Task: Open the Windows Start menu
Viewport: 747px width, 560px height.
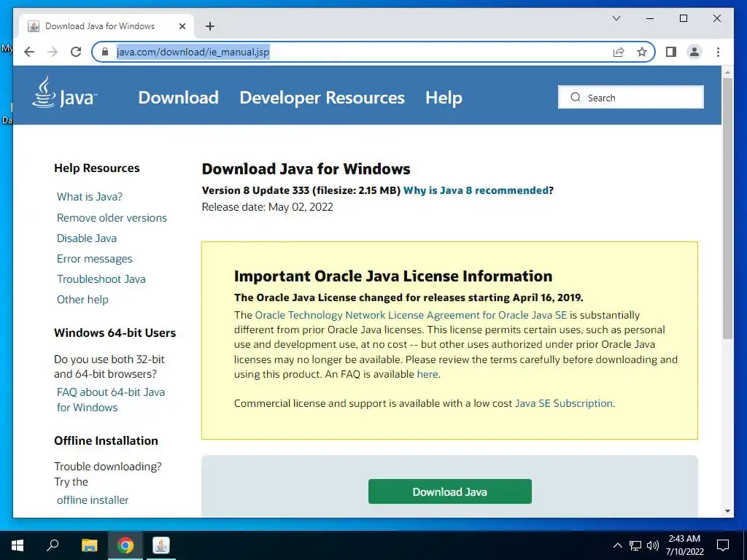Action: click(18, 545)
